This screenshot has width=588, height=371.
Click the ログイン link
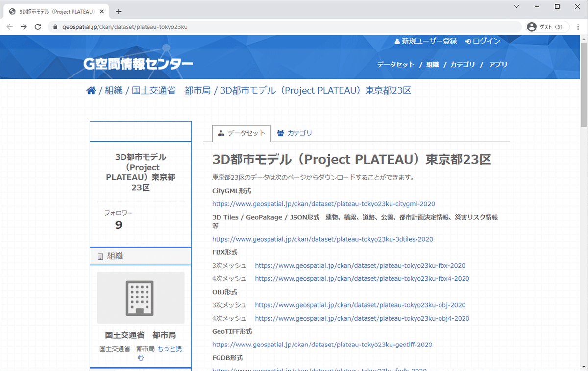483,41
